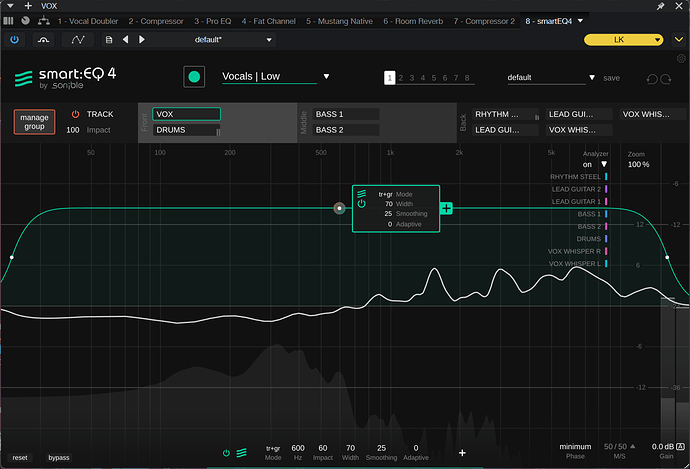The width and height of the screenshot is (690, 469).
Task: Save the current preset
Action: click(611, 78)
